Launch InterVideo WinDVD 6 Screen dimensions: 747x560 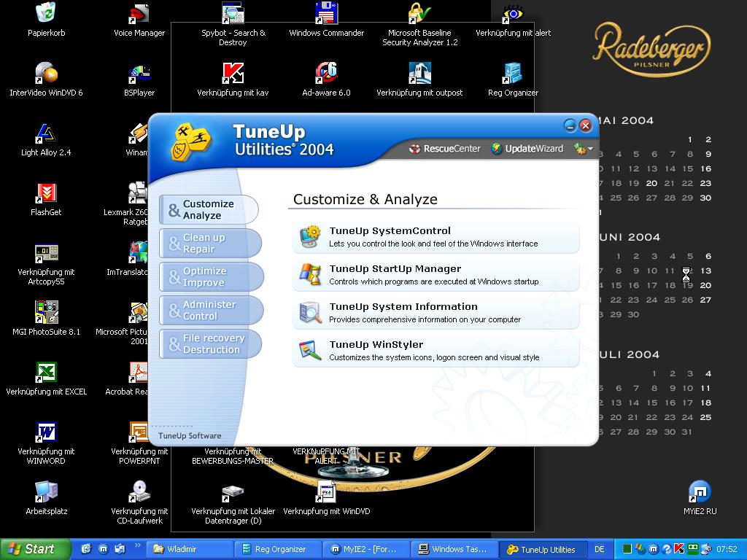[46, 79]
